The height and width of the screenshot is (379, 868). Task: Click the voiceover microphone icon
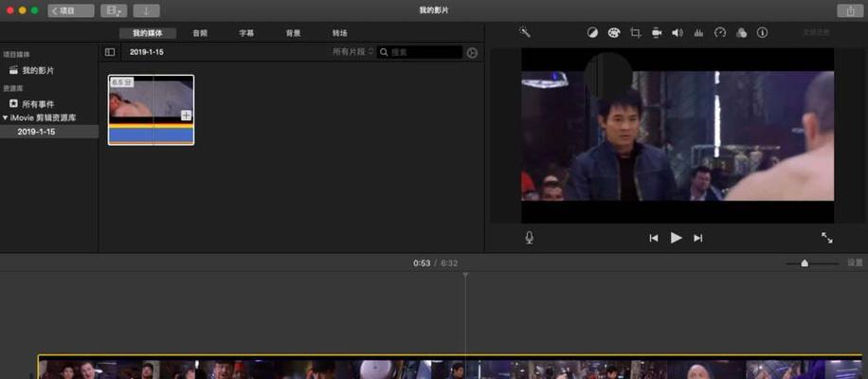click(529, 238)
